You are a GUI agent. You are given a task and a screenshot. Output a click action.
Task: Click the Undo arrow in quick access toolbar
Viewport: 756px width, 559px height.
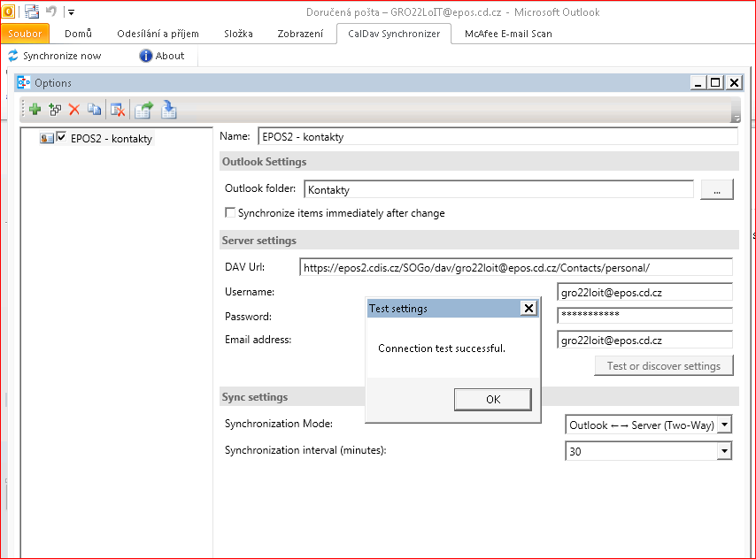pos(51,11)
